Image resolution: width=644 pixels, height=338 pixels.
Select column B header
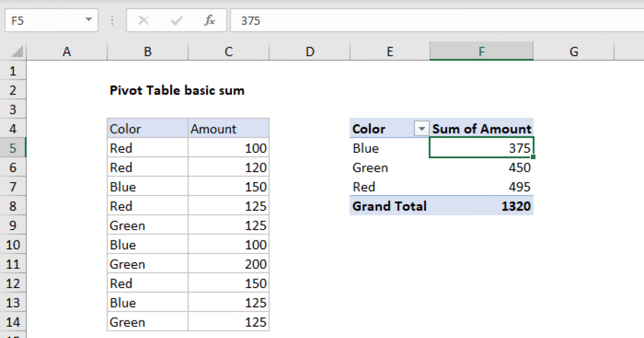[148, 52]
